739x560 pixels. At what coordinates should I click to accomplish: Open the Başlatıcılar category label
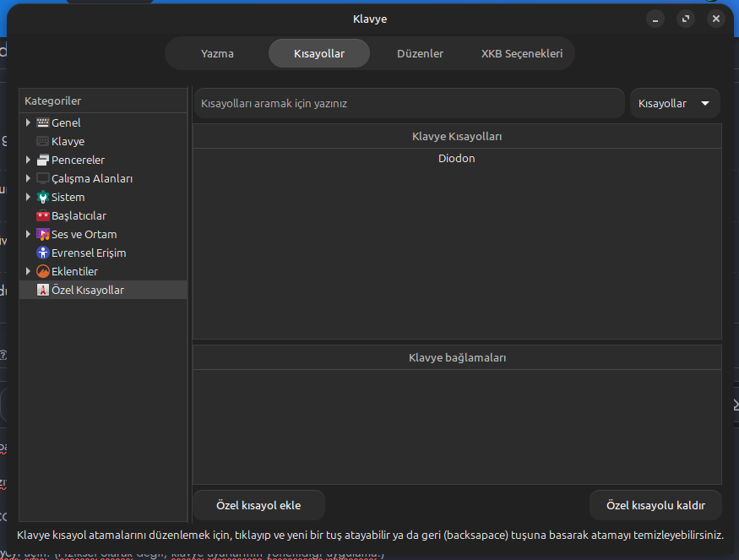pos(79,216)
